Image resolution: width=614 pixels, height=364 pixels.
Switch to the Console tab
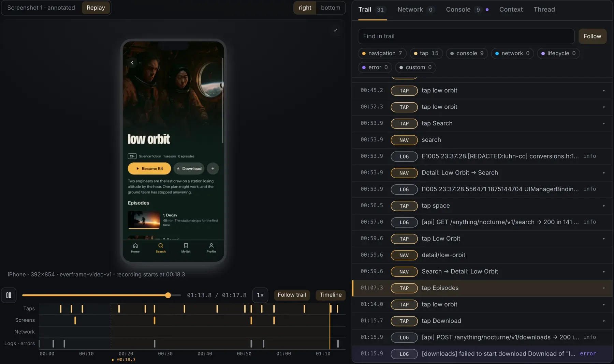pos(467,10)
